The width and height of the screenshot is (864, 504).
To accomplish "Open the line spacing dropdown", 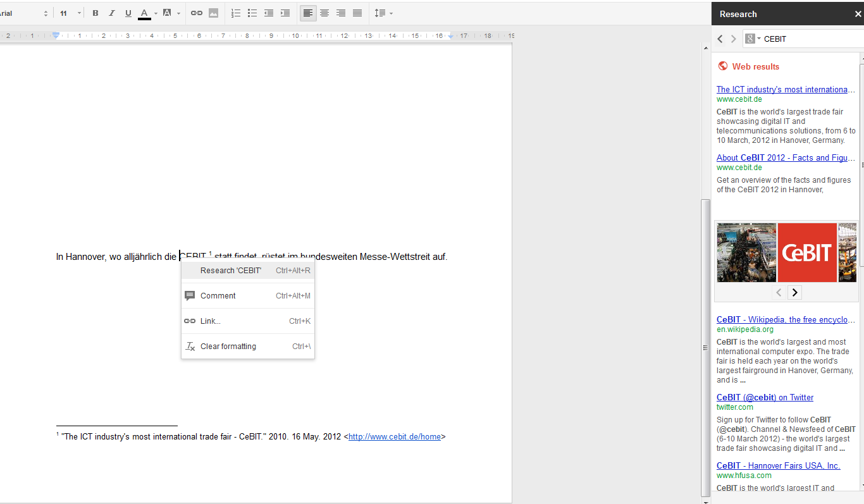I will 383,13.
